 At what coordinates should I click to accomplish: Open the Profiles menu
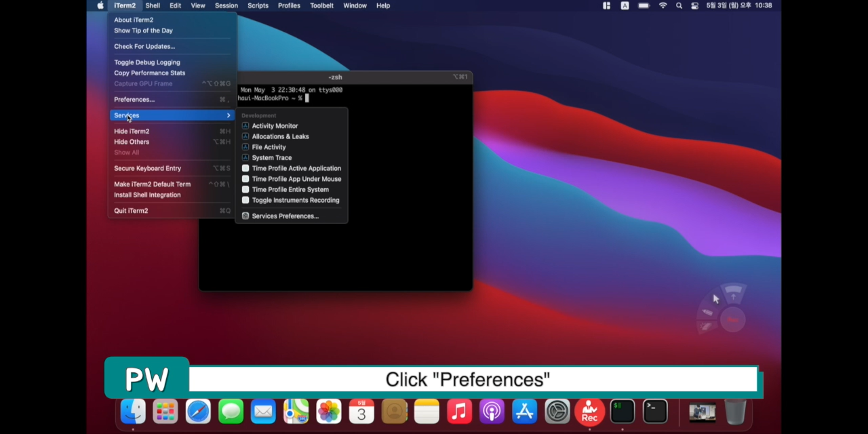[x=289, y=5]
